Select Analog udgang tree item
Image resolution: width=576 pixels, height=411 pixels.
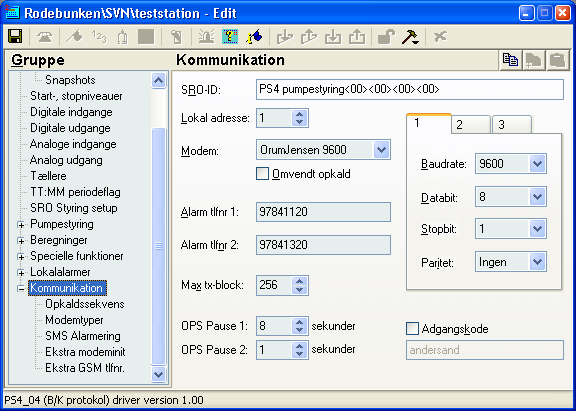pyautogui.click(x=66, y=160)
